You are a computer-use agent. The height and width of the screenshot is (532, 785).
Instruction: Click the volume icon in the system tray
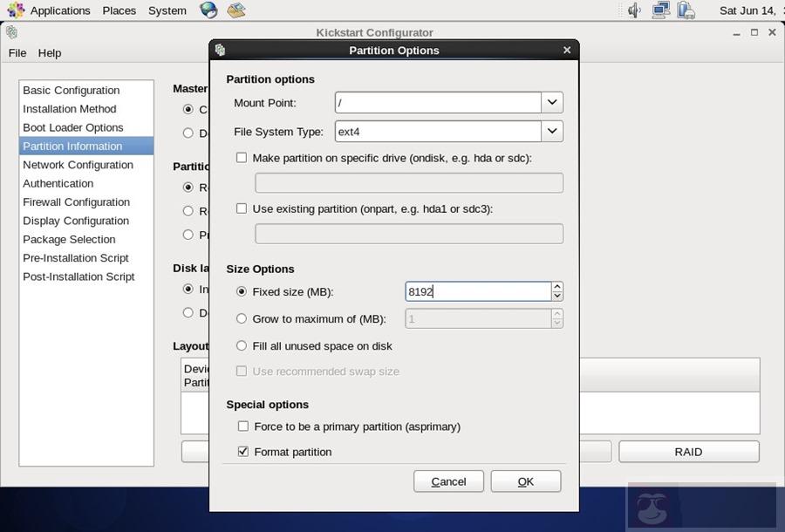coord(633,10)
